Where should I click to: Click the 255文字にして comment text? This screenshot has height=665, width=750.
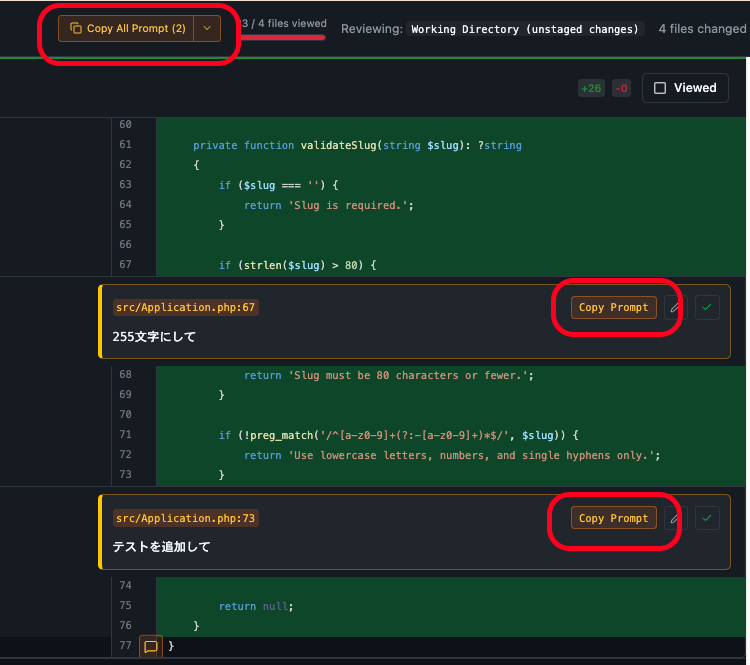[155, 337]
